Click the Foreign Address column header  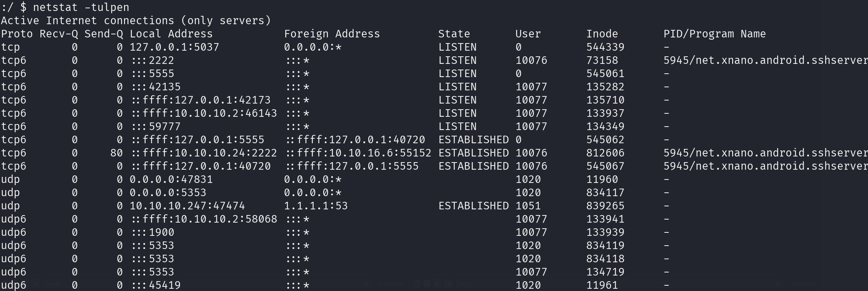pyautogui.click(x=332, y=34)
